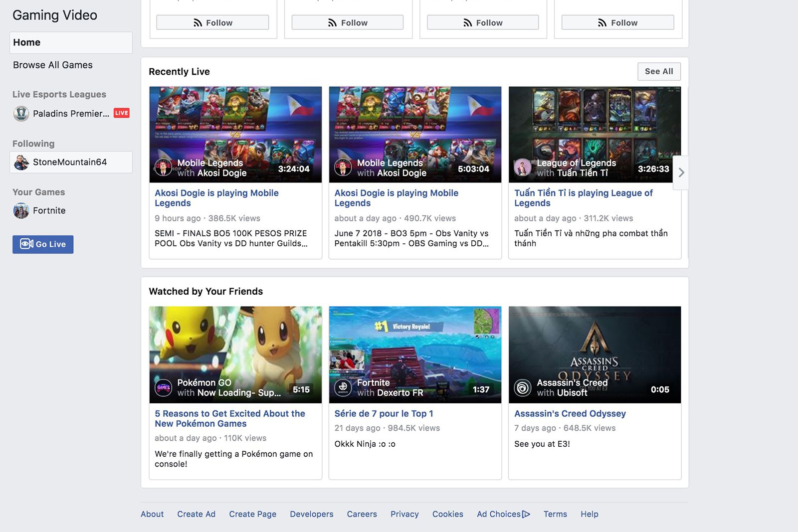Click the Create Page footer link
The image size is (798, 532).
pyautogui.click(x=252, y=514)
